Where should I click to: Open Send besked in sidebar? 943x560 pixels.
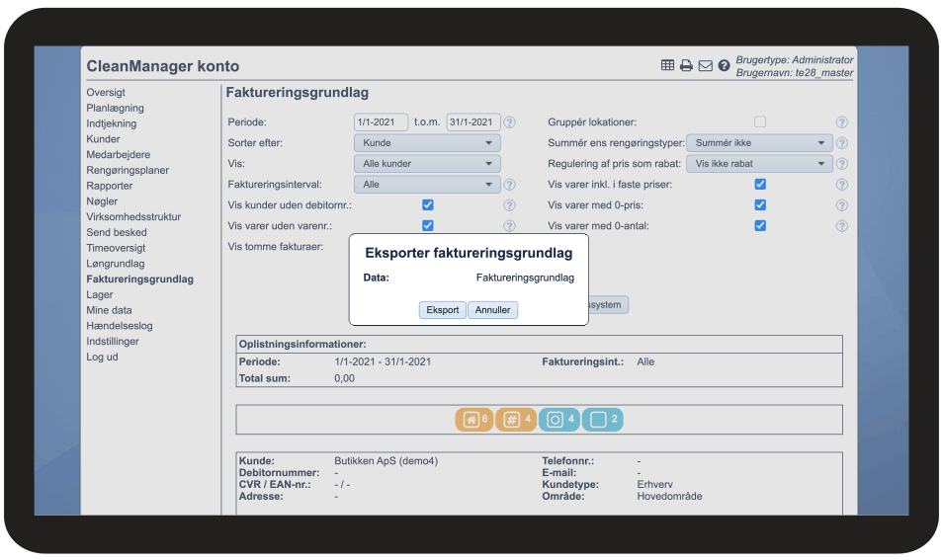[x=116, y=232]
